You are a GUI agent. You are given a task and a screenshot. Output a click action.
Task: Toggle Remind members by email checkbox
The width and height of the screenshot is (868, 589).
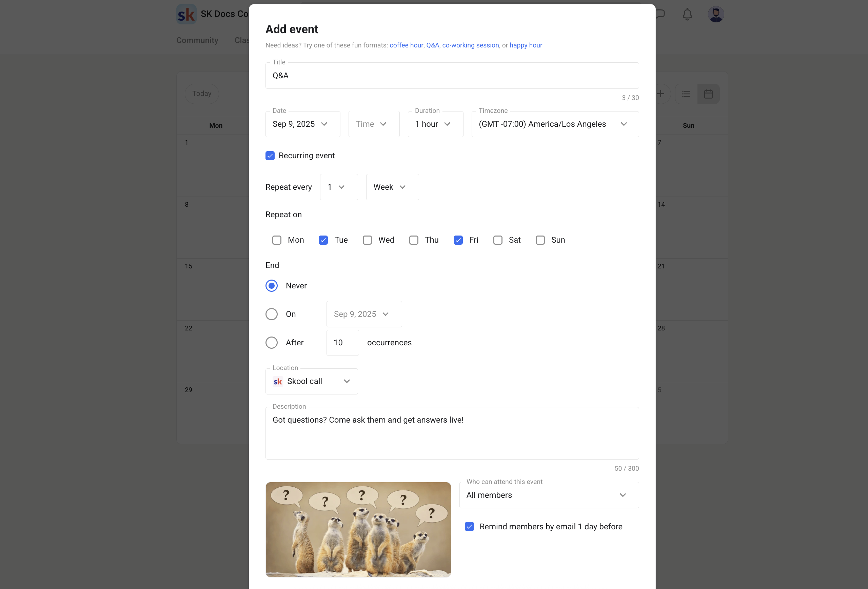coord(470,526)
